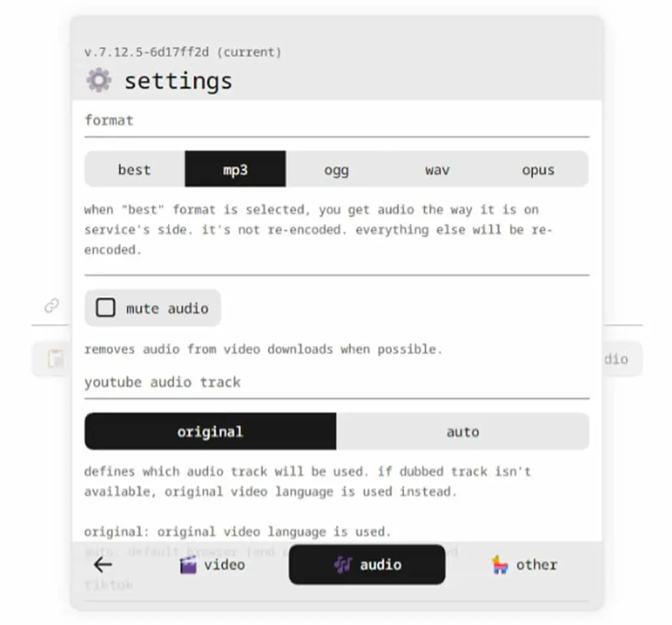Screen dimensions: 672x625
Task: Set youtube audio track to original
Action: tap(211, 432)
